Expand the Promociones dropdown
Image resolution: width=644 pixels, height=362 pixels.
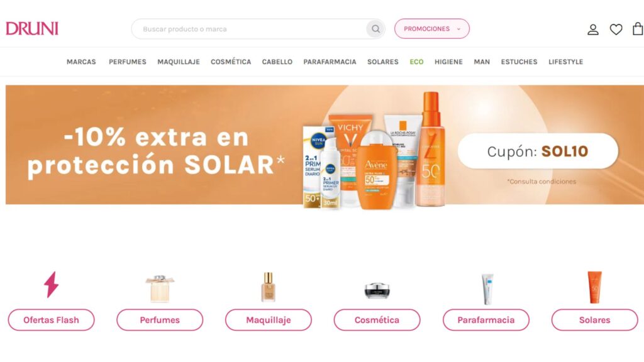click(431, 29)
